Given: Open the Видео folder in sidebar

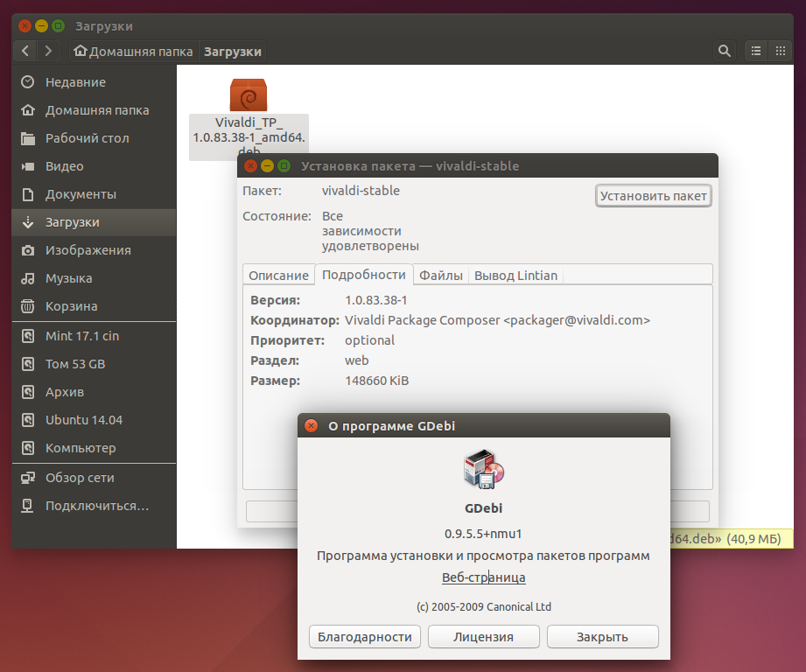Looking at the screenshot, I should point(94,166).
